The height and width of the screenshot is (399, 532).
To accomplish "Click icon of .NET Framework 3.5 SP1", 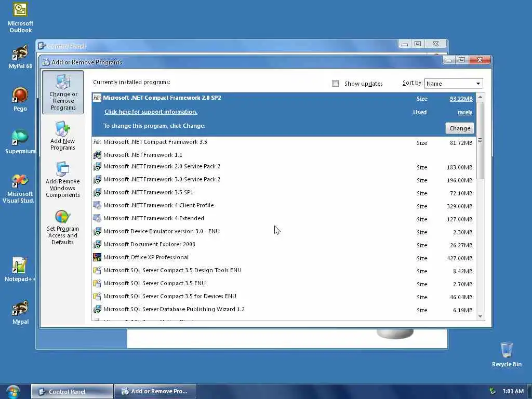I will tap(97, 192).
